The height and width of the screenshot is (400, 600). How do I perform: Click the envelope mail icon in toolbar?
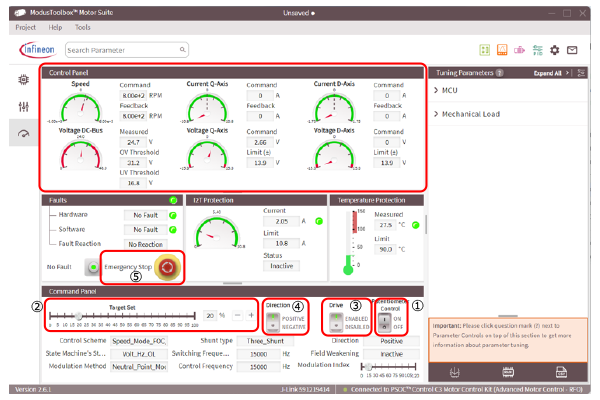[571, 49]
